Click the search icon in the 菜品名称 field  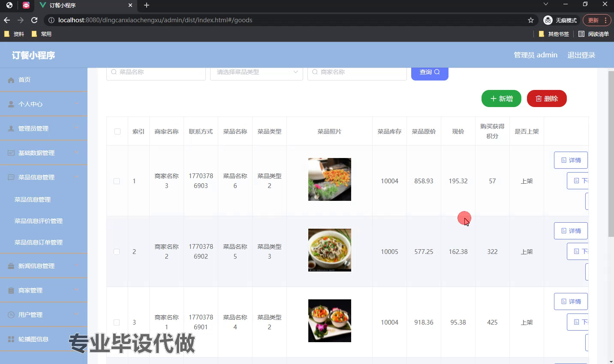tap(114, 72)
